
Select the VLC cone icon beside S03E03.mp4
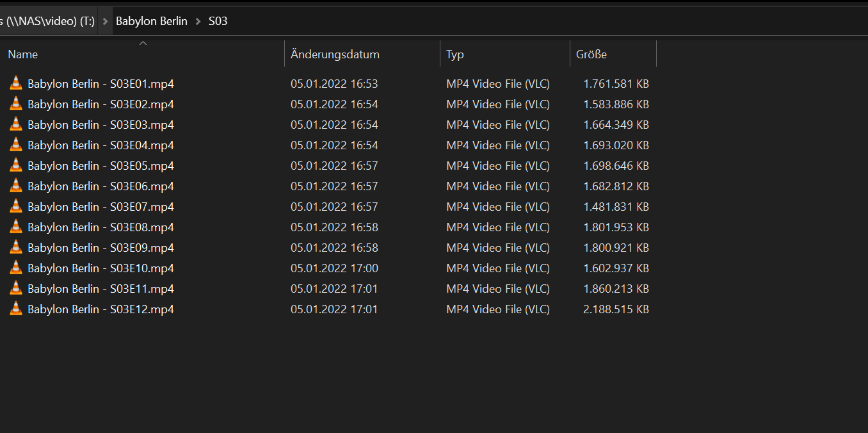(x=16, y=124)
